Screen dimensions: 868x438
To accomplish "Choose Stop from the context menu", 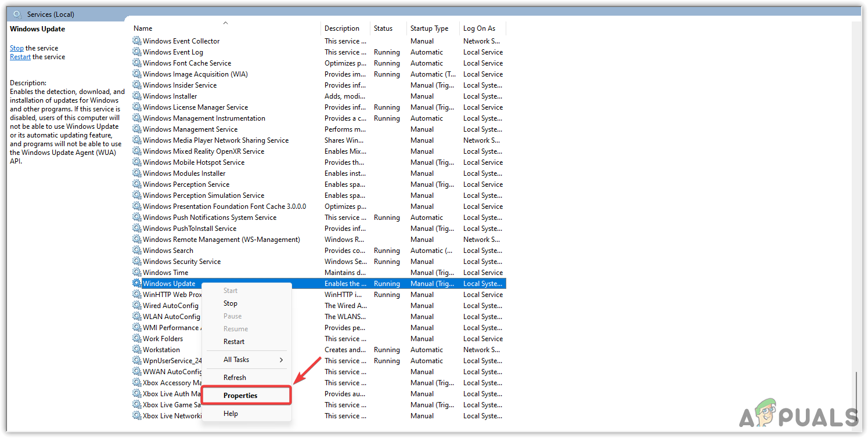I will [230, 303].
